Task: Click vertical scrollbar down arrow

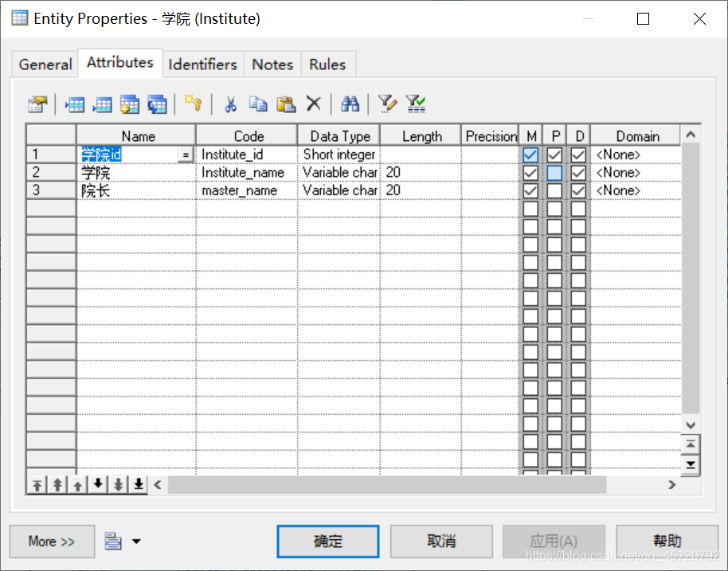Action: tap(691, 424)
